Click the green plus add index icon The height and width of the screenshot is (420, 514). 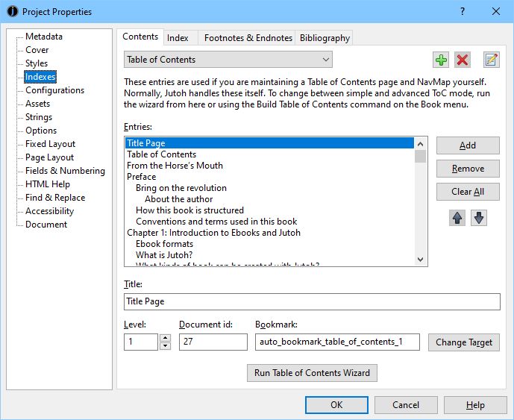click(441, 60)
